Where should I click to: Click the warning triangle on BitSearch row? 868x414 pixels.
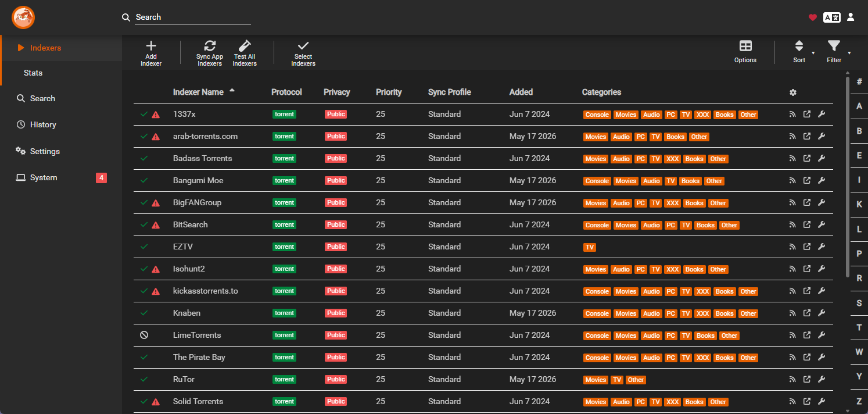tap(156, 226)
